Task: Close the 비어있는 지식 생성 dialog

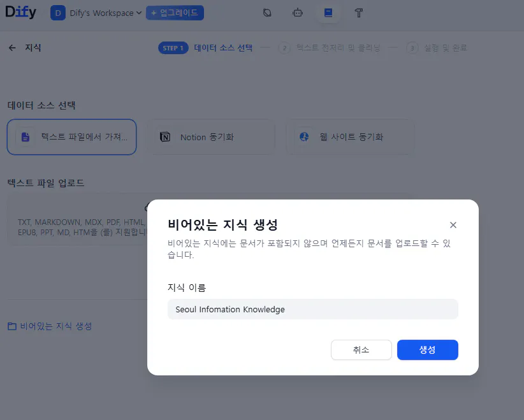Action: point(453,225)
